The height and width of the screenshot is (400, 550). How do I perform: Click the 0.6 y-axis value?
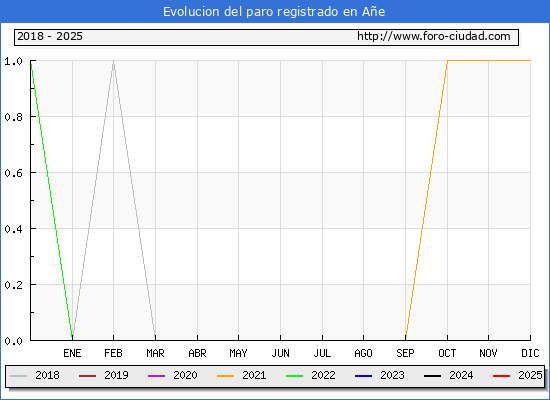tap(13, 173)
